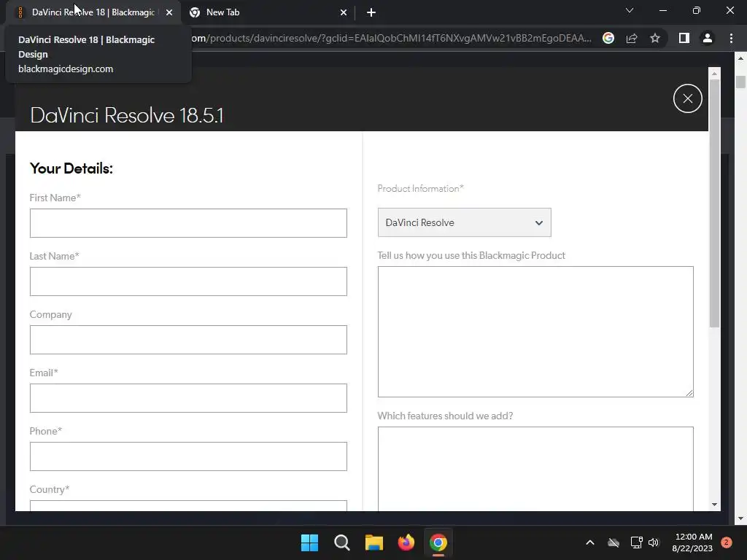Click the Last Name input field
This screenshot has height=560, width=747.
click(188, 281)
